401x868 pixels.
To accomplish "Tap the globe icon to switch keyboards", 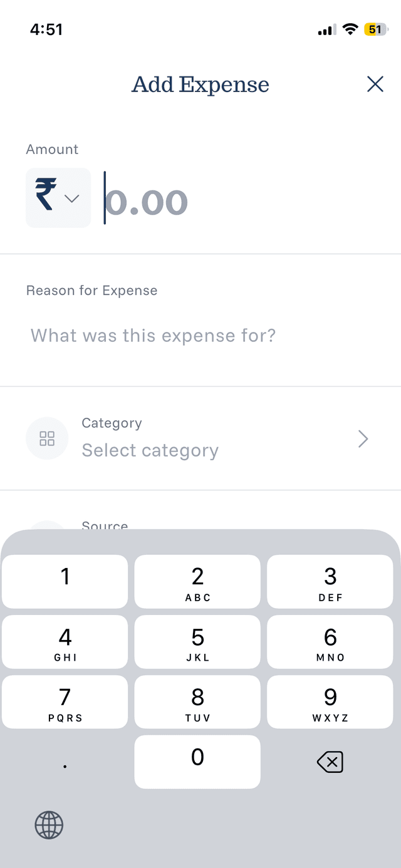I will point(49,825).
